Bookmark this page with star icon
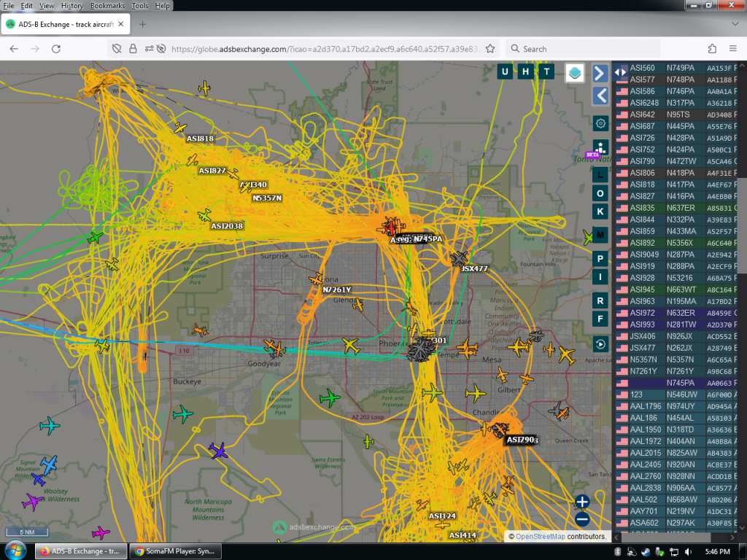Image resolution: width=747 pixels, height=560 pixels. (490, 49)
